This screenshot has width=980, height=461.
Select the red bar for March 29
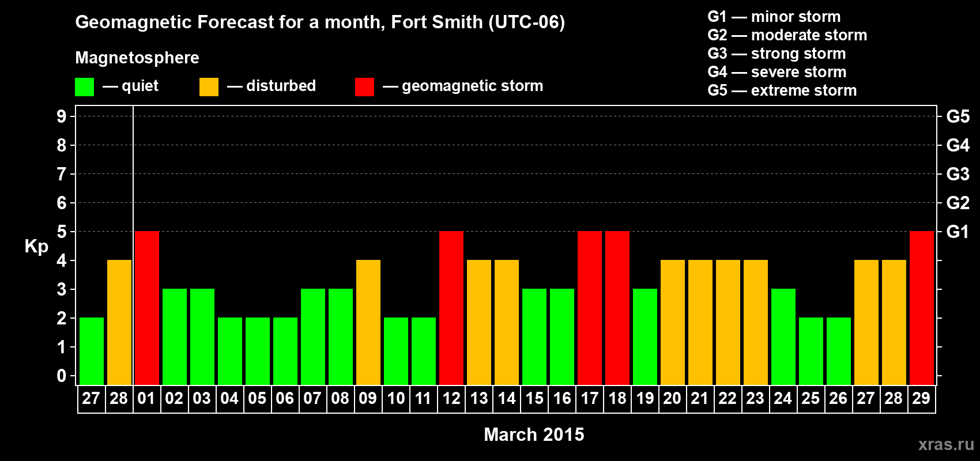click(922, 308)
